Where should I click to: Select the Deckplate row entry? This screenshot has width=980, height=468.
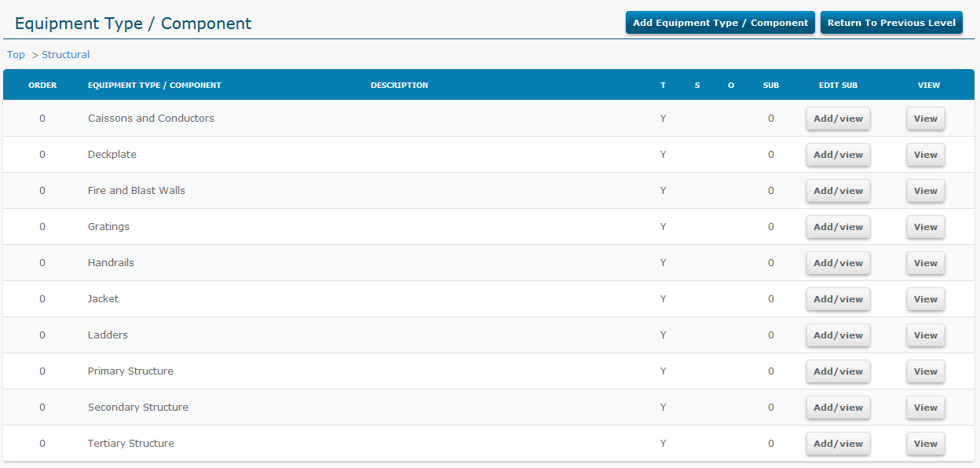[112, 154]
